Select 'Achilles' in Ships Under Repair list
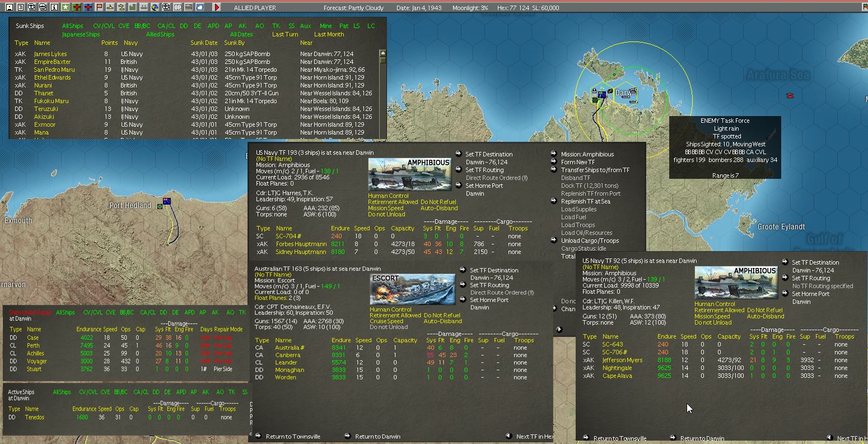This screenshot has height=444, width=868. point(35,353)
